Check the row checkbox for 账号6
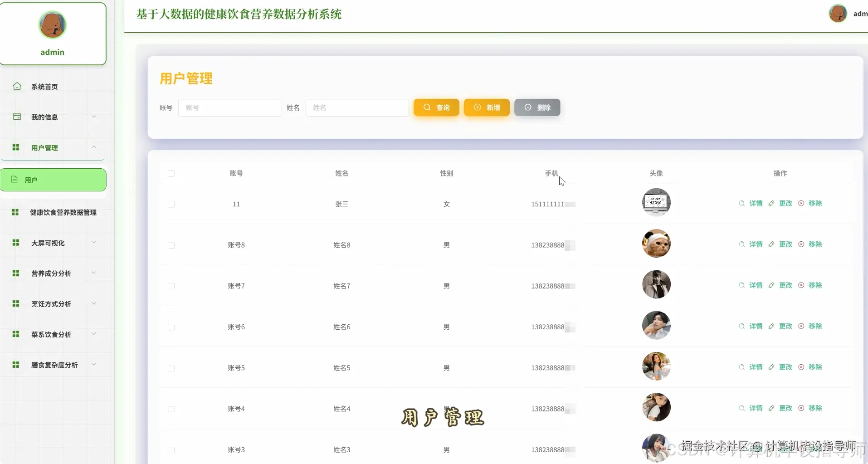Image resolution: width=868 pixels, height=464 pixels. pyautogui.click(x=171, y=327)
